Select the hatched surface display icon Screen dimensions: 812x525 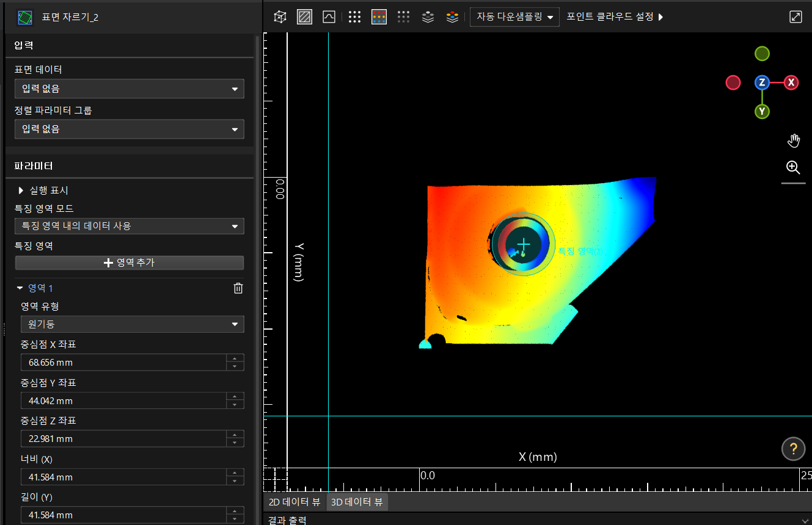(x=304, y=17)
